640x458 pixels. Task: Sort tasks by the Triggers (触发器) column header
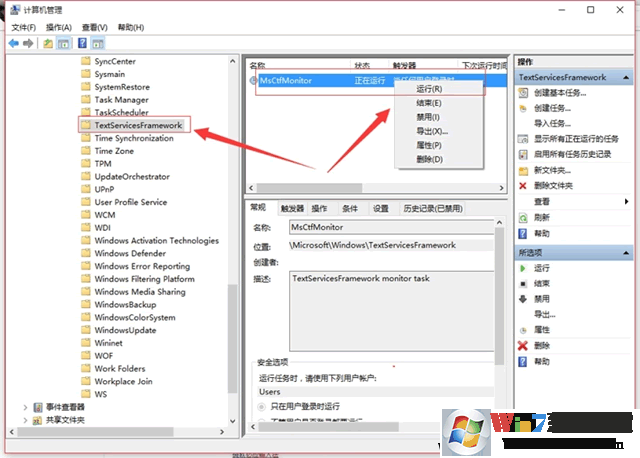coord(422,65)
